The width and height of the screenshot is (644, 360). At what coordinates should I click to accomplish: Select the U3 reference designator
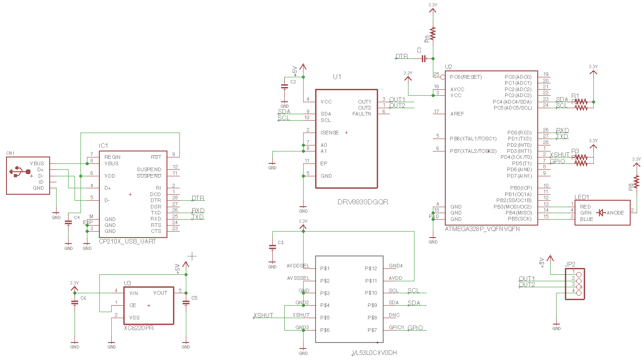(x=127, y=283)
